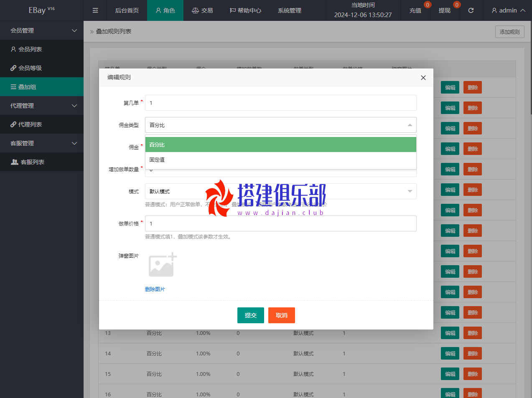The image size is (532, 398).
Task: Click the 删除图片 link
Action: 155,289
